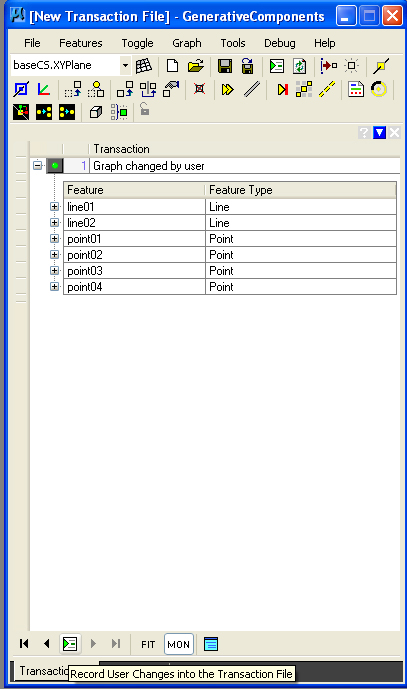Viewport: 407px width, 689px height.
Task: Toggle Record User Changes transaction button
Action: coord(70,644)
